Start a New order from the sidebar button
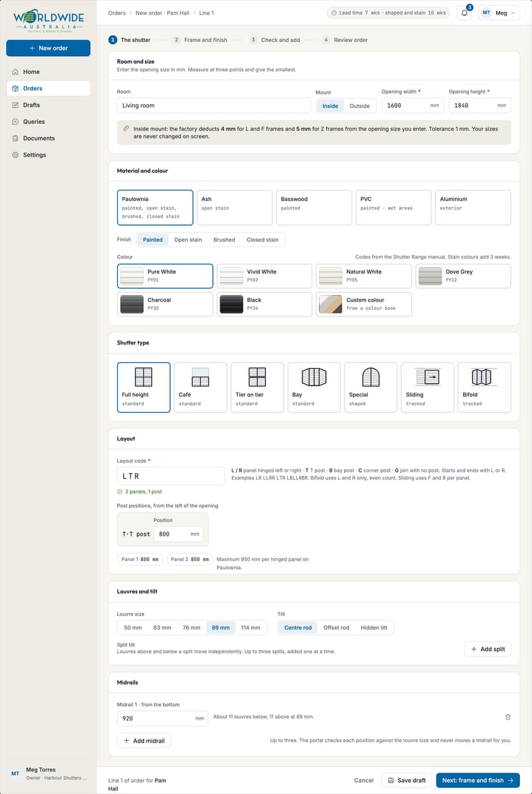This screenshot has width=532, height=794. 48,48
